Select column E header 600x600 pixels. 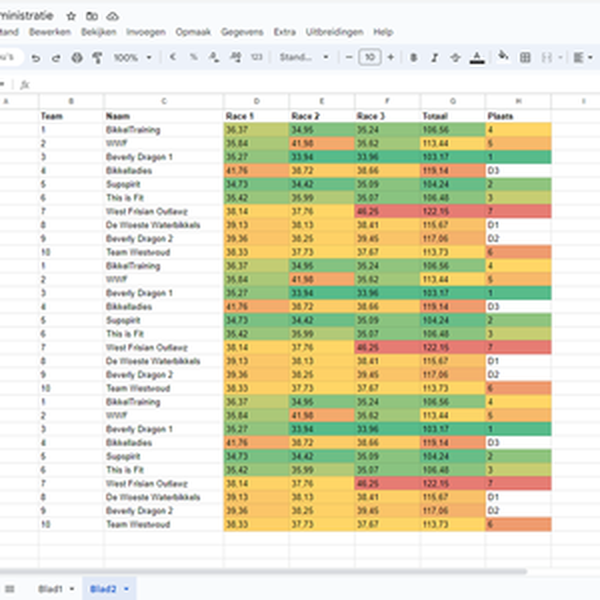click(322, 101)
